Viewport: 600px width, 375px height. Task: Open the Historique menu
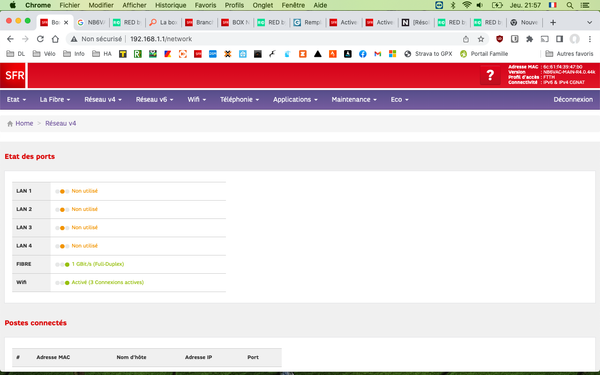170,5
